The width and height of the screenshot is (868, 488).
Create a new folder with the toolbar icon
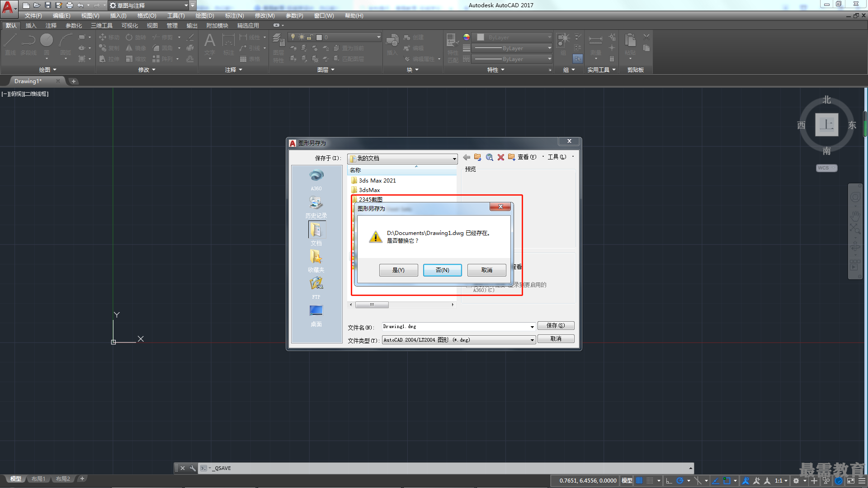coord(511,157)
